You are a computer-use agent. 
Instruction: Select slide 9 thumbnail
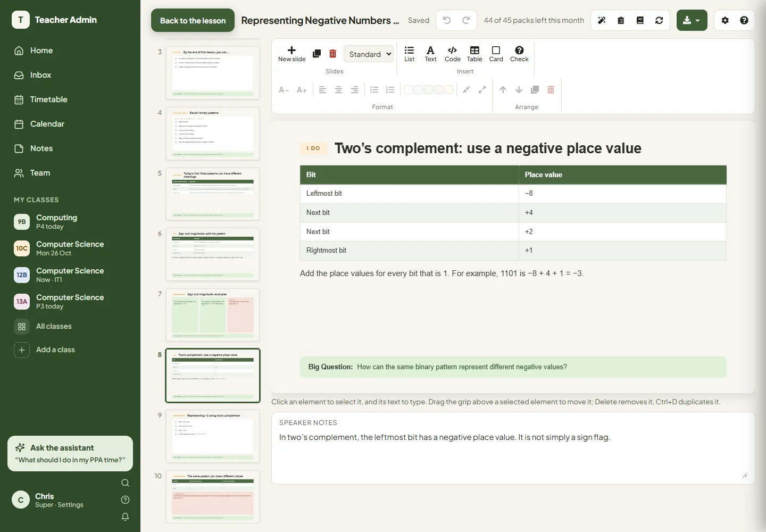(213, 436)
